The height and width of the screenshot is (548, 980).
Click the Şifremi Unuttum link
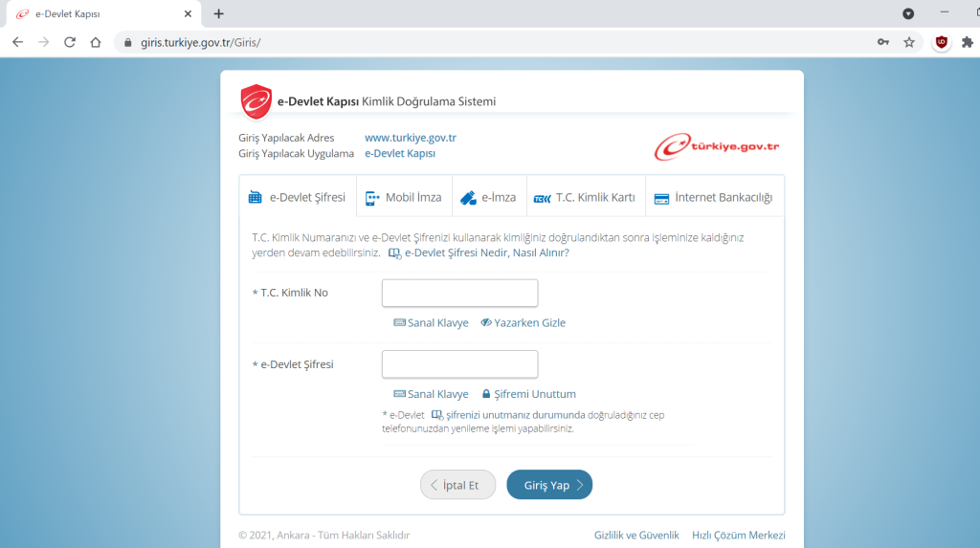[528, 394]
